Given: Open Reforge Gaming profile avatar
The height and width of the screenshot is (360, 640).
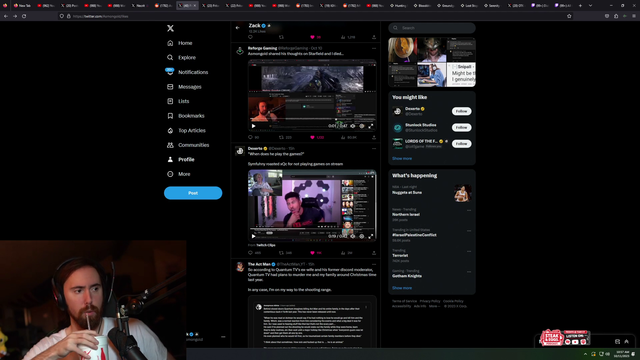Looking at the screenshot, I should [x=240, y=51].
